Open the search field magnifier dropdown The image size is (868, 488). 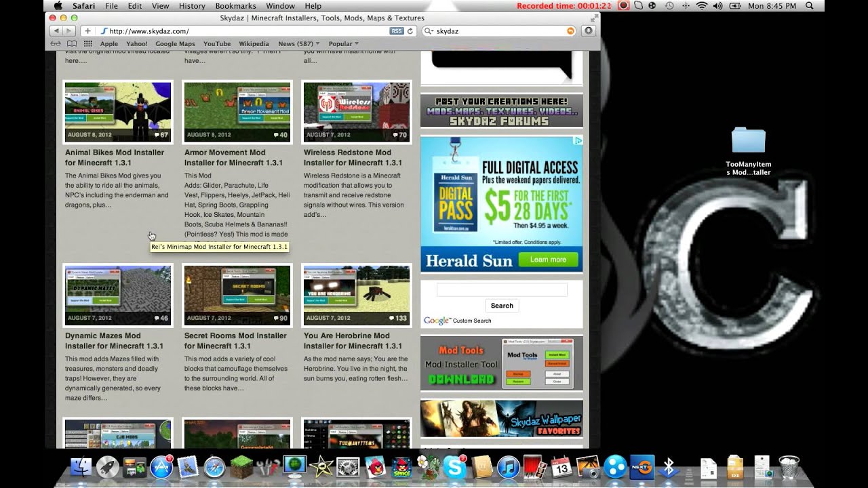[x=429, y=31]
